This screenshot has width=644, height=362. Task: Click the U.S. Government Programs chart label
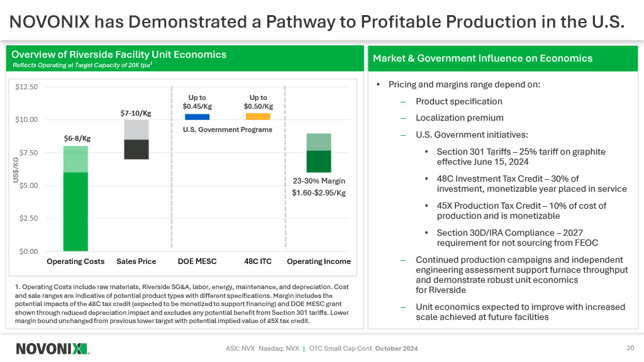tap(228, 129)
